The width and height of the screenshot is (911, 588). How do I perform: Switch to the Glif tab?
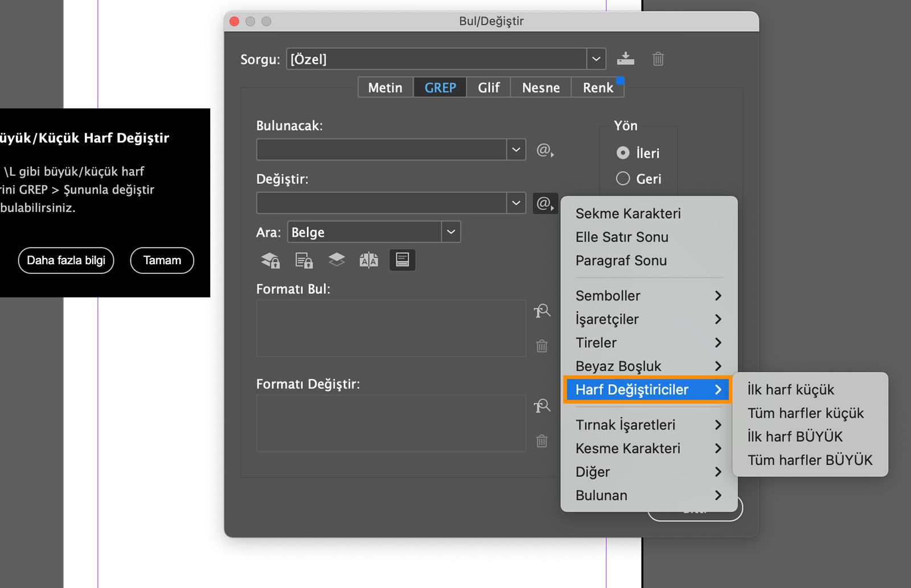coord(489,88)
